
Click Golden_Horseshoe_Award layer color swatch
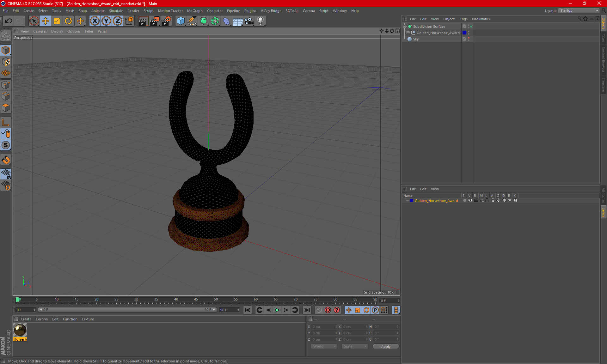pos(411,201)
